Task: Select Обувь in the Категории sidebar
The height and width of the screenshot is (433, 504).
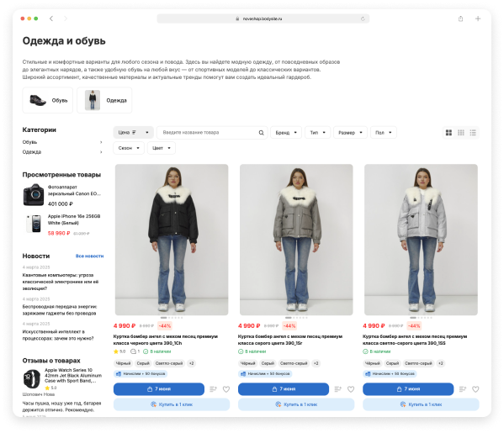Action: (x=29, y=142)
